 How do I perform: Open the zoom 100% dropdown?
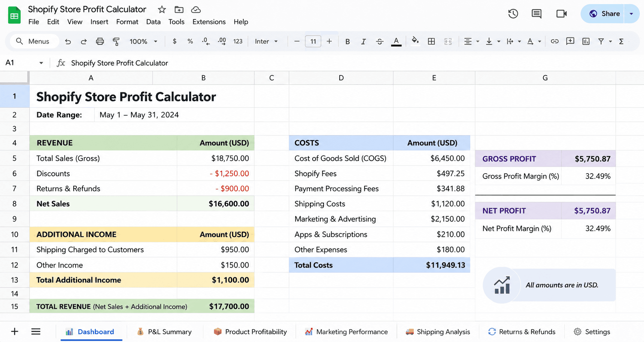143,42
